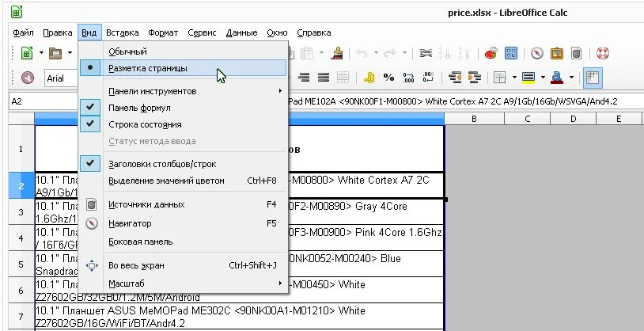
Task: Click the greyed Paste clipboard icon
Action: click(x=307, y=53)
